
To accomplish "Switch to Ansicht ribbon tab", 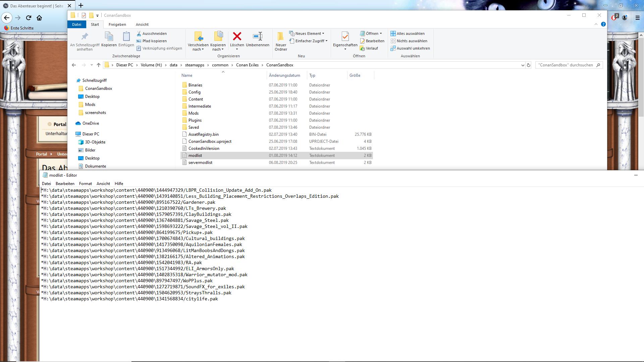I will 142,24.
